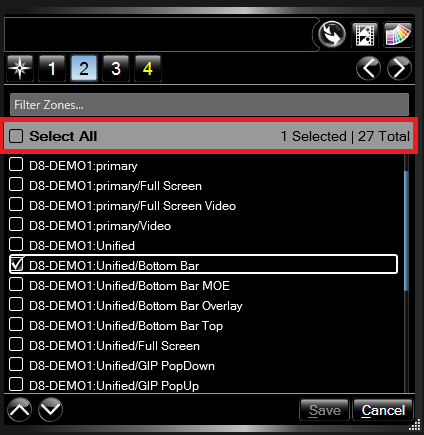Check the D8-DEMO1:primary zone
Viewport: 424px width, 435px height.
coord(16,164)
